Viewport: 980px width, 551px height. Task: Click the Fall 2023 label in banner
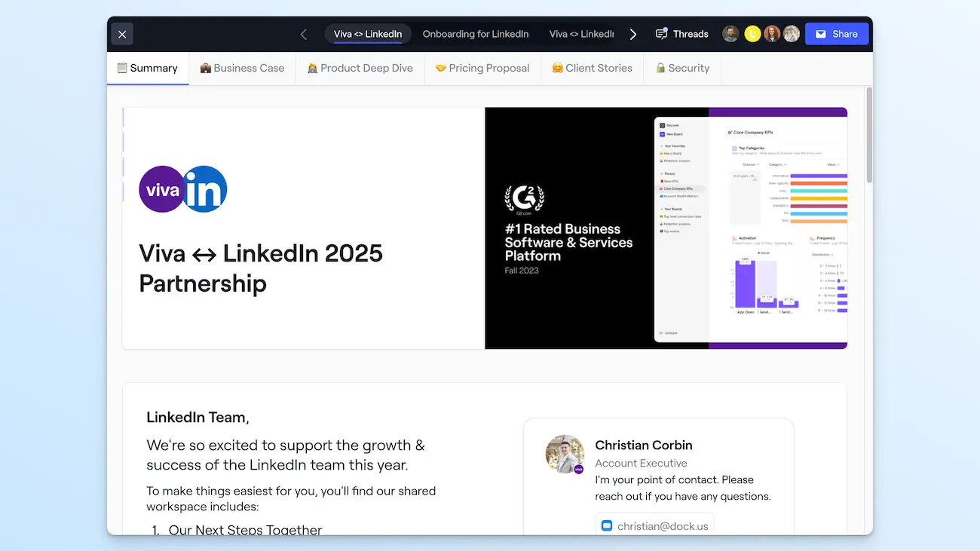point(522,271)
